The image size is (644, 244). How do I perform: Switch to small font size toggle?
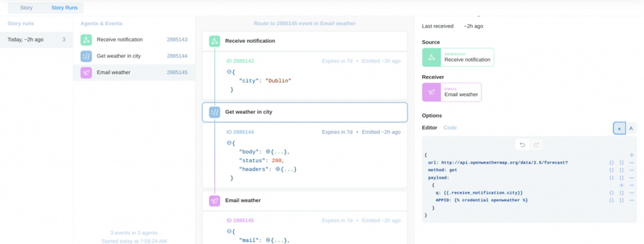tap(619, 128)
